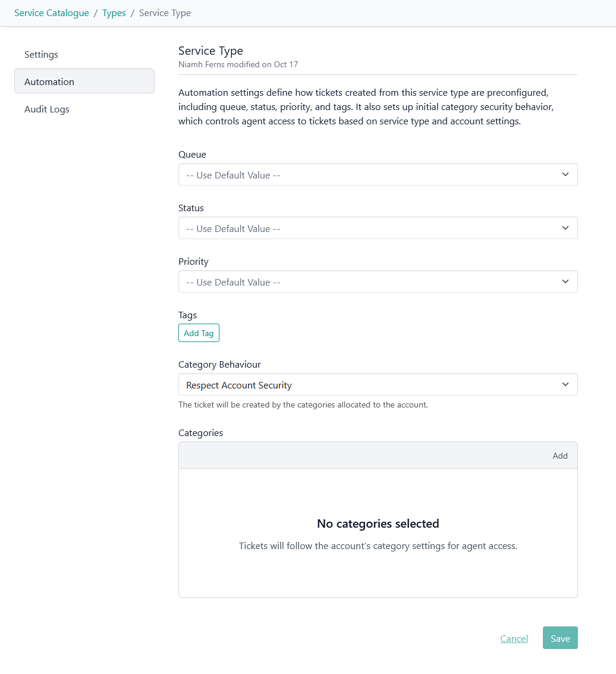Click the Service Type page heading
Viewport: 616px width, 674px height.
point(210,51)
